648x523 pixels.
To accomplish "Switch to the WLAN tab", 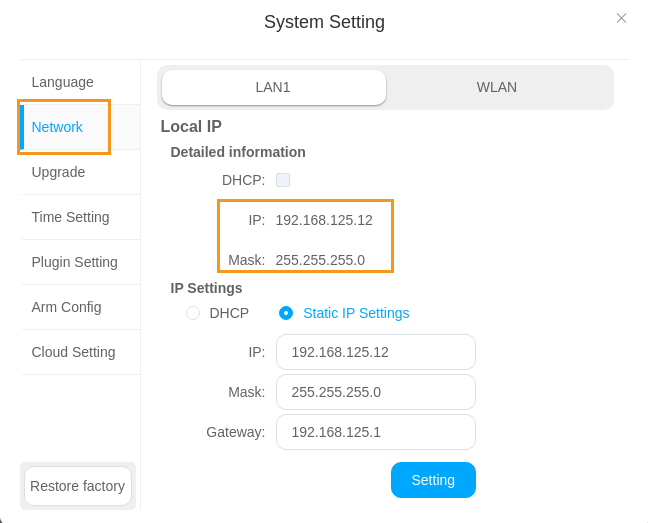I will (497, 87).
